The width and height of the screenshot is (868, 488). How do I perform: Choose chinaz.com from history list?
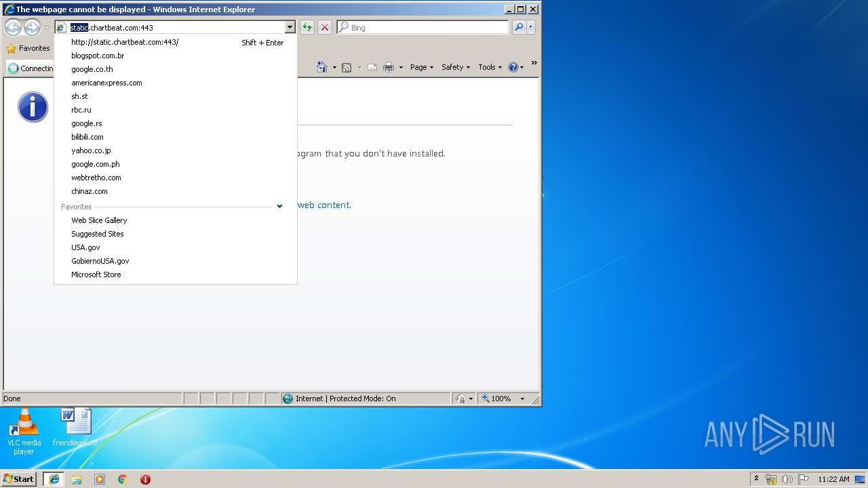point(176,191)
